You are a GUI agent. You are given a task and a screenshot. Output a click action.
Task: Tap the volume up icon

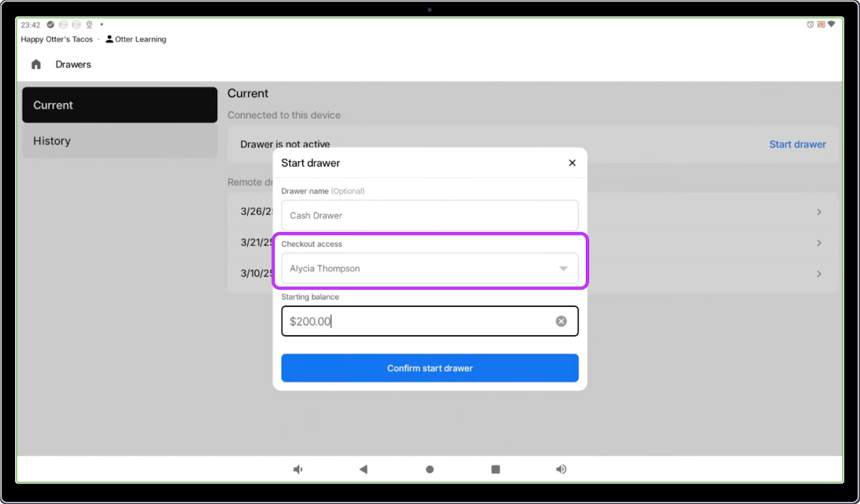561,470
